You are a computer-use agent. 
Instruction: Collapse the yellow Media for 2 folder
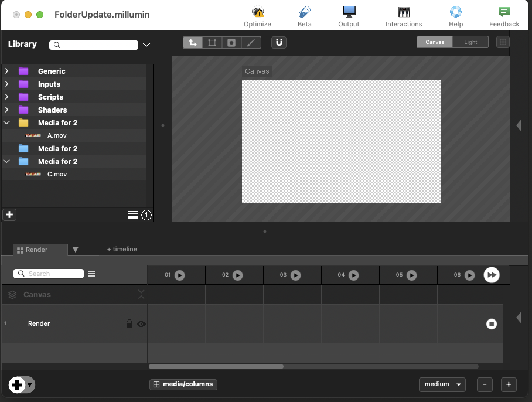click(6, 122)
